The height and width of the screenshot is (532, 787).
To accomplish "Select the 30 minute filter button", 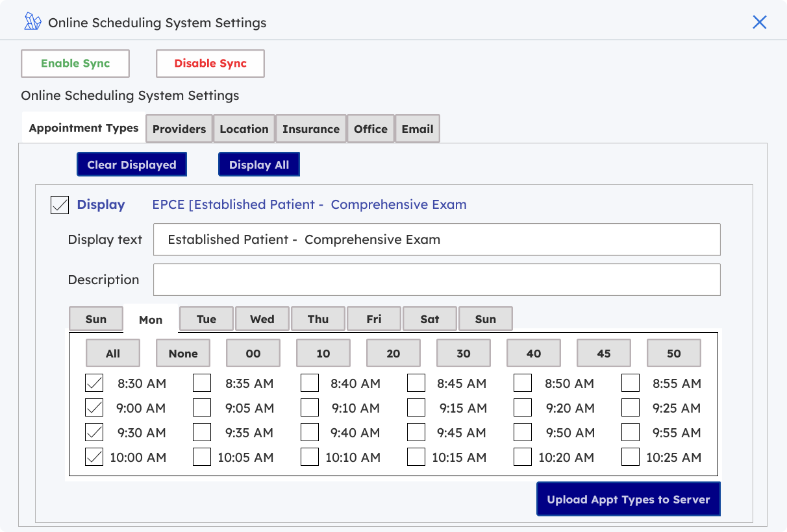I will (464, 354).
